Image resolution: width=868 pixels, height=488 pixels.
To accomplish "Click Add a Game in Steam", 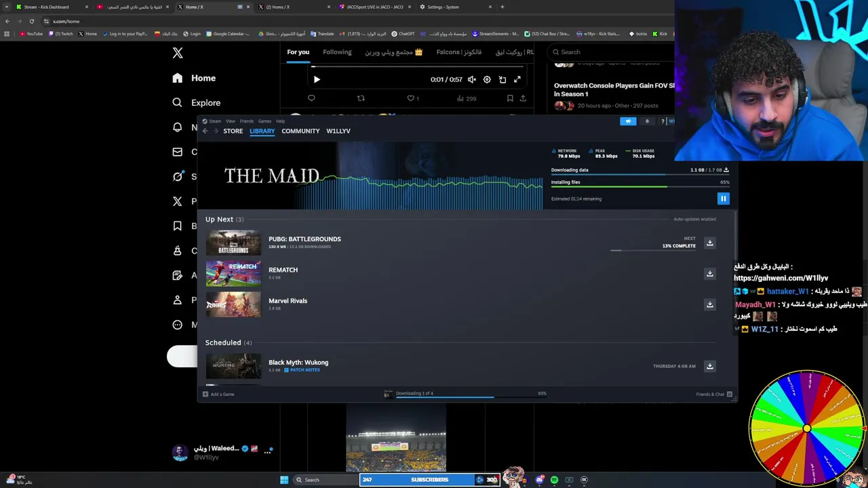I will (x=218, y=394).
